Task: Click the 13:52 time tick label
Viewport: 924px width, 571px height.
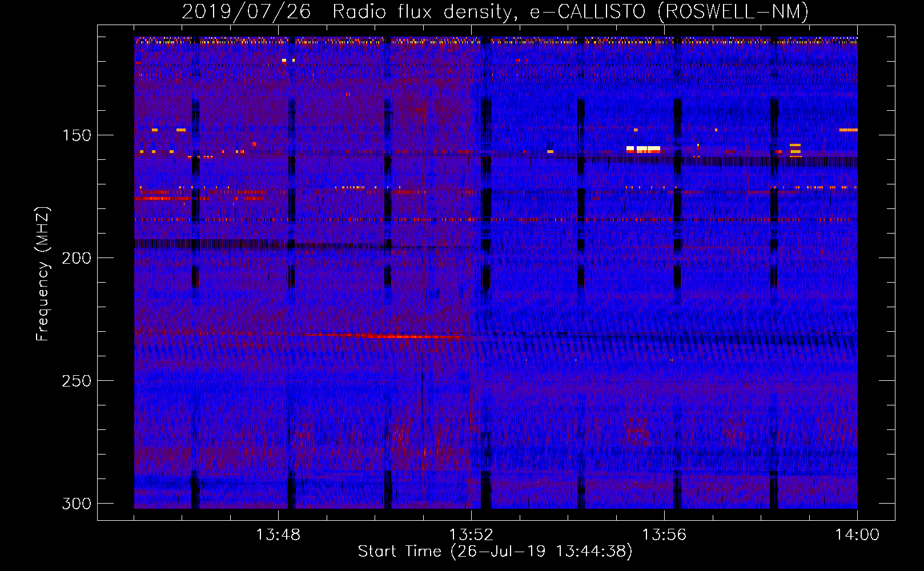Action: click(471, 535)
